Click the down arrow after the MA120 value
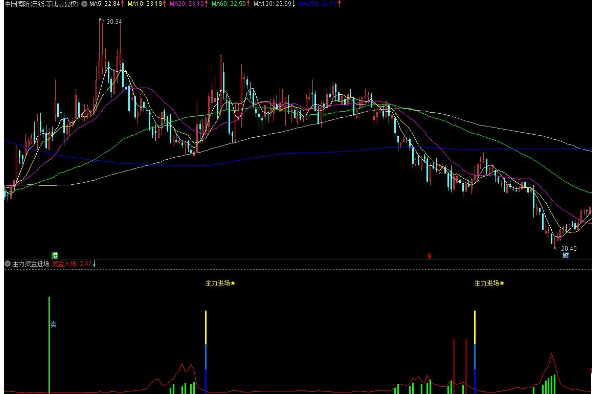 tap(294, 4)
